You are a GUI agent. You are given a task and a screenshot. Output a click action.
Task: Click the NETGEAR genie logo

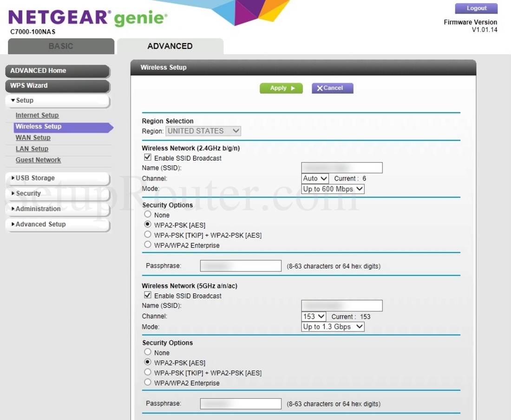[88, 18]
